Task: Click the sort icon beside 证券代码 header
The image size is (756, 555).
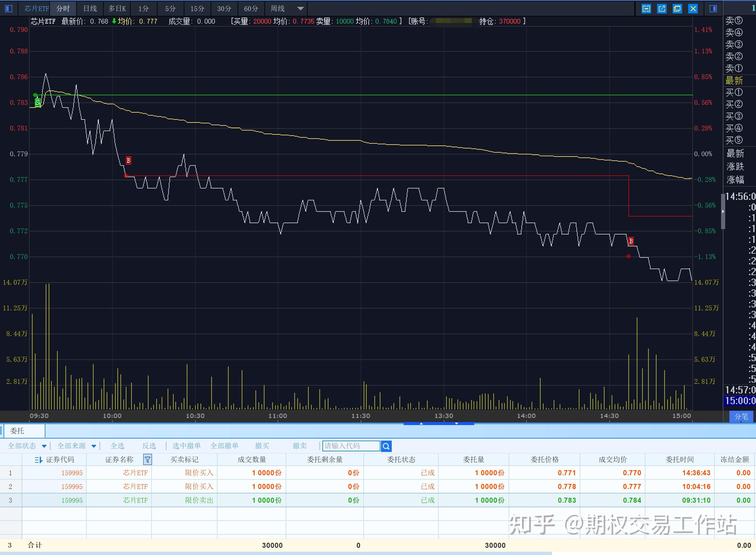Action: (38, 460)
